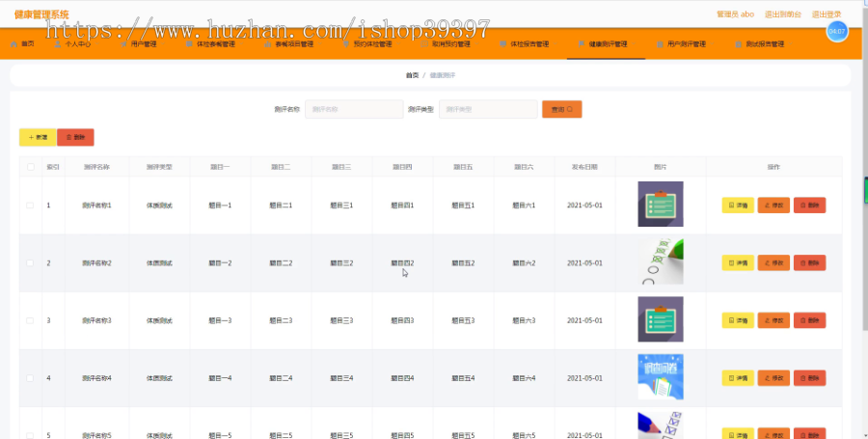Click the cell 题目三3
The height and width of the screenshot is (439, 868).
point(341,320)
